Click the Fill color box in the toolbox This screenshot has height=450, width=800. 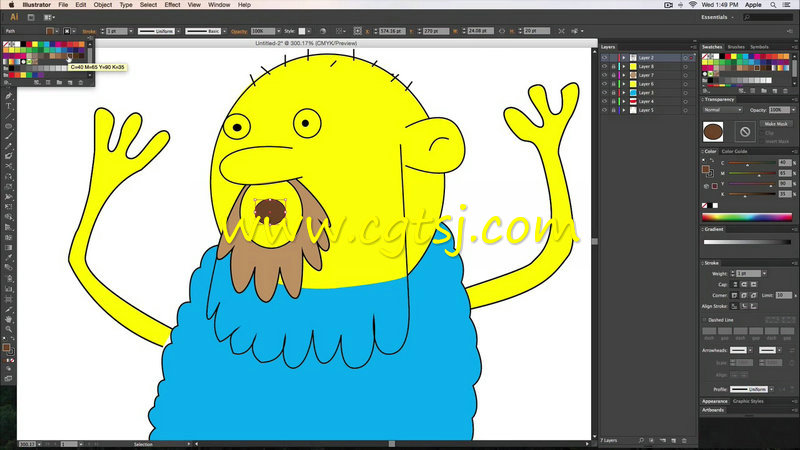point(6,347)
